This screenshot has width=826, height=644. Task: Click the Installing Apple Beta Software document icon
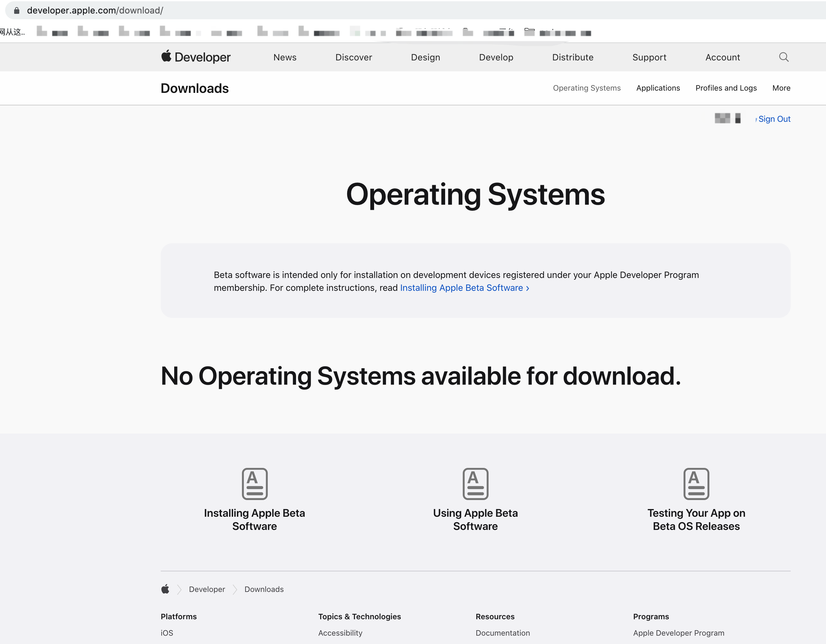(255, 484)
